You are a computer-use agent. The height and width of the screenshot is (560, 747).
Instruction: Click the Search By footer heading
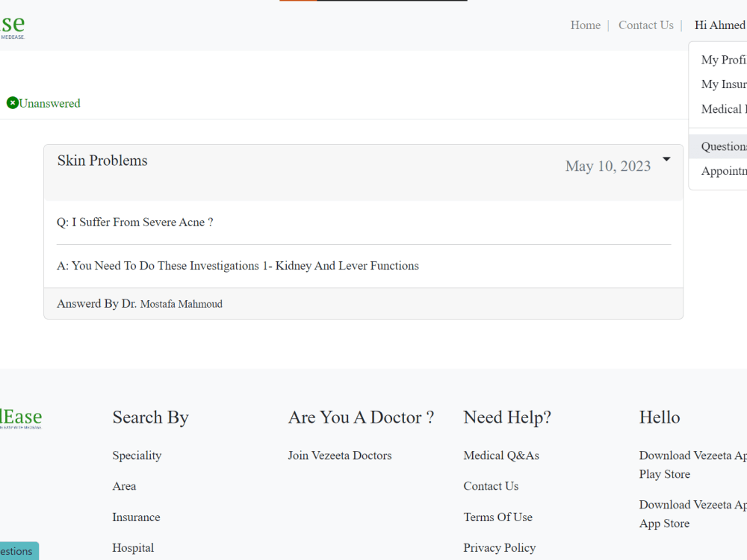click(151, 417)
